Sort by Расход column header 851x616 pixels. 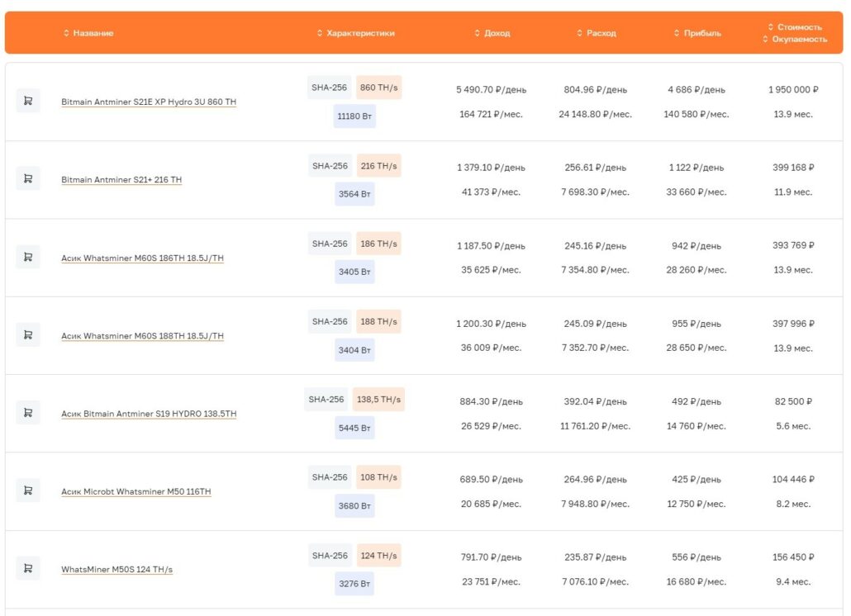coord(596,33)
